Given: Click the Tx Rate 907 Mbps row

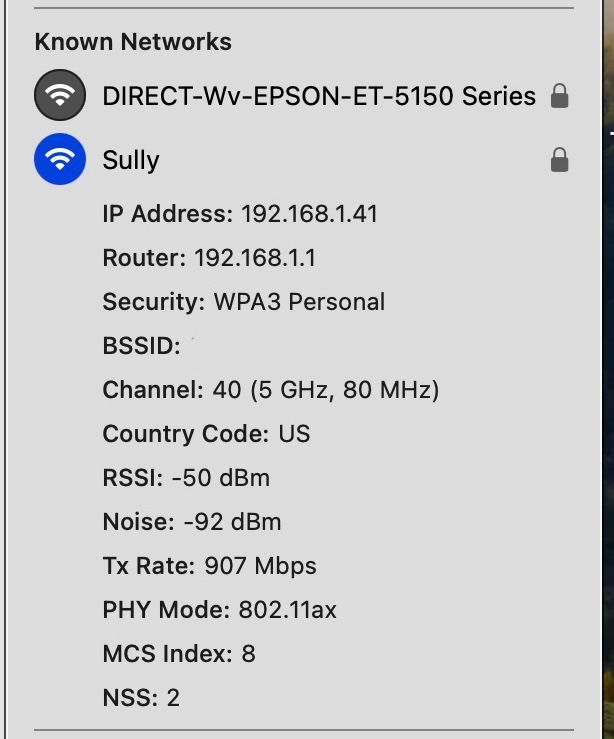Looking at the screenshot, I should click(209, 566).
